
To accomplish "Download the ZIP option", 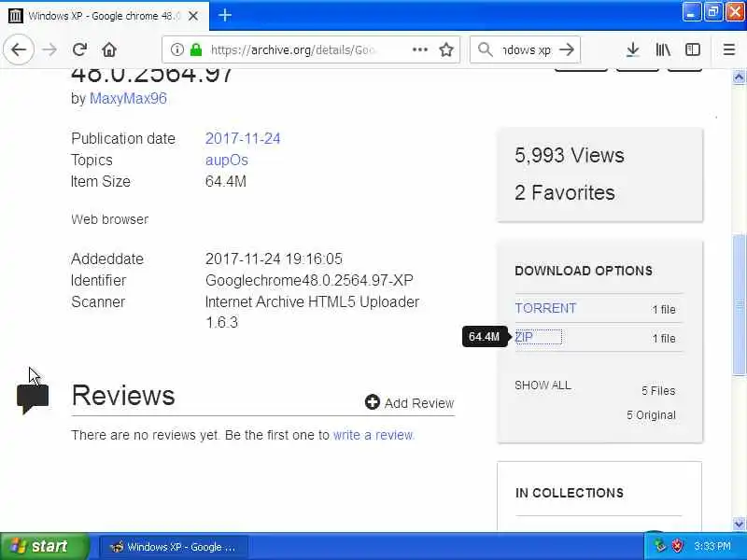I will 524,337.
